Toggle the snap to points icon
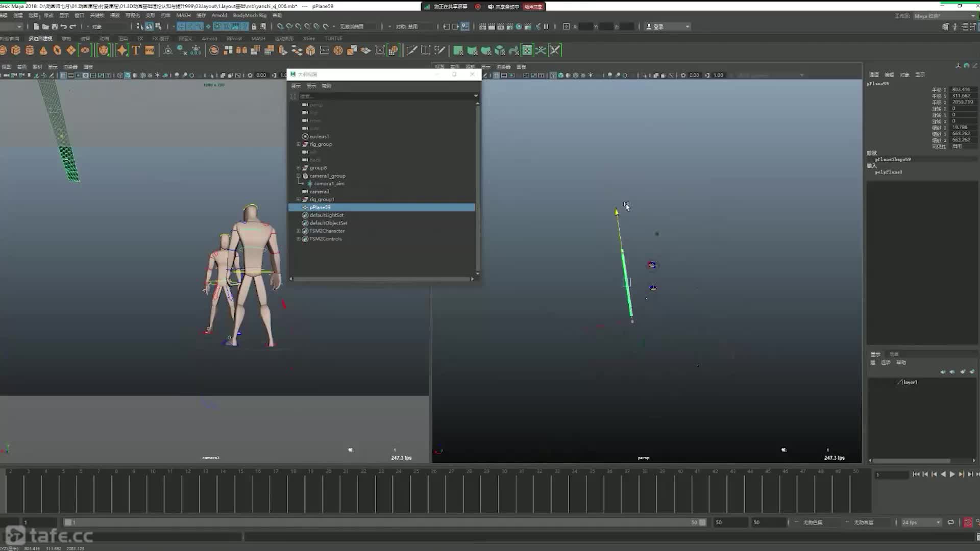The width and height of the screenshot is (980, 551). pos(299,27)
